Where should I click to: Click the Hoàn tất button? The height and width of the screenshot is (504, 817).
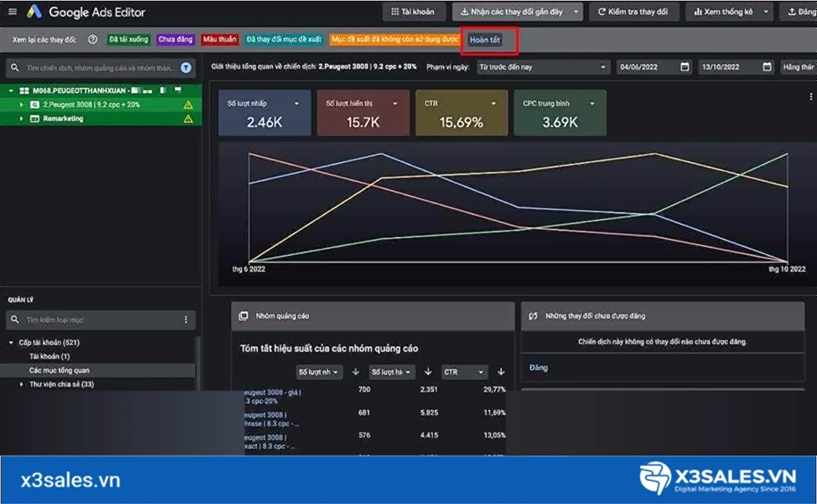coord(485,39)
